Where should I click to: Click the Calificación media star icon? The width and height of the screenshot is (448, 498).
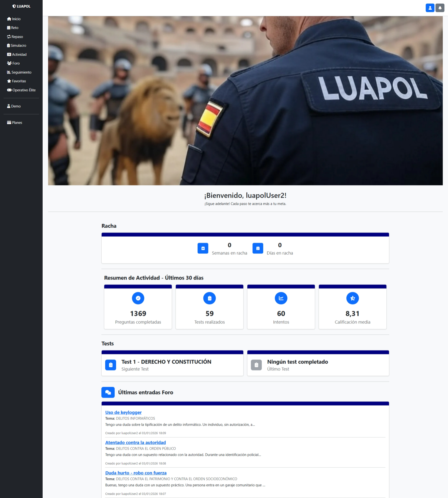pos(353,298)
